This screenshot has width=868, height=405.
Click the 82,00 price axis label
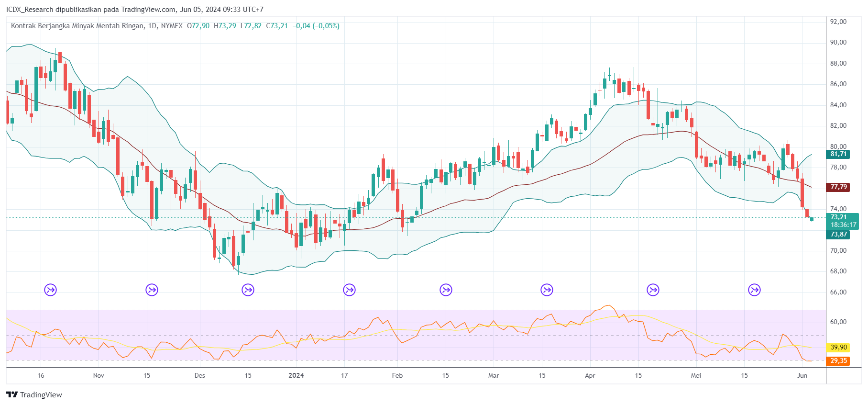838,125
